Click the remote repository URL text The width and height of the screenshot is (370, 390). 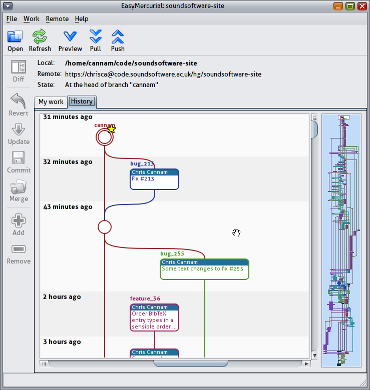(163, 74)
